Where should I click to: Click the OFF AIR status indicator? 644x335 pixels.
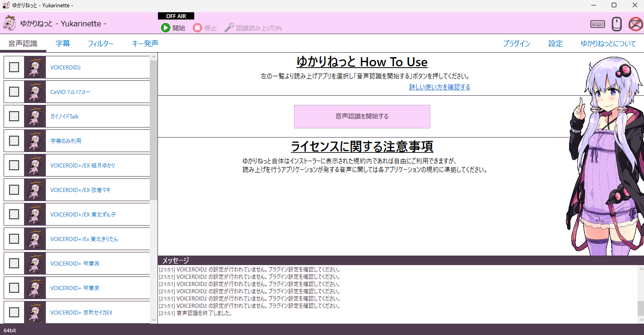[x=176, y=16]
